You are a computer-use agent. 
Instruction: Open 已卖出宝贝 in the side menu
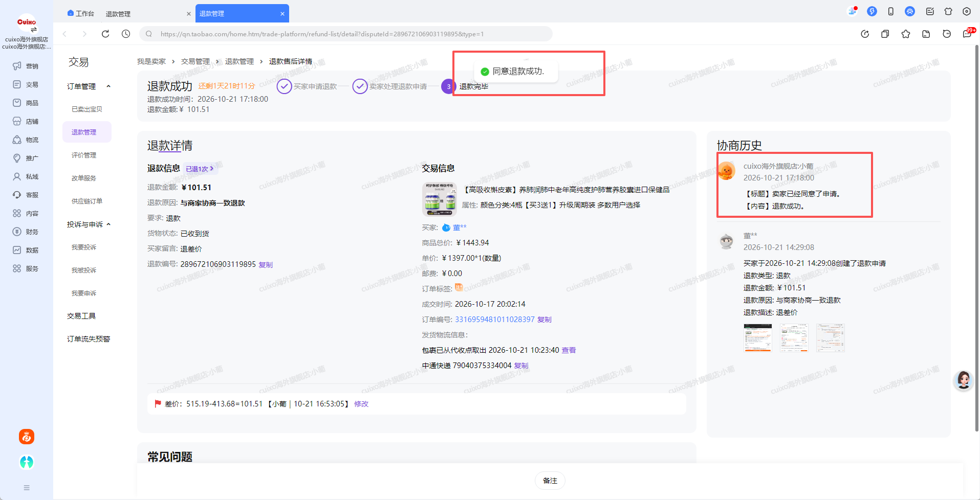click(x=87, y=109)
